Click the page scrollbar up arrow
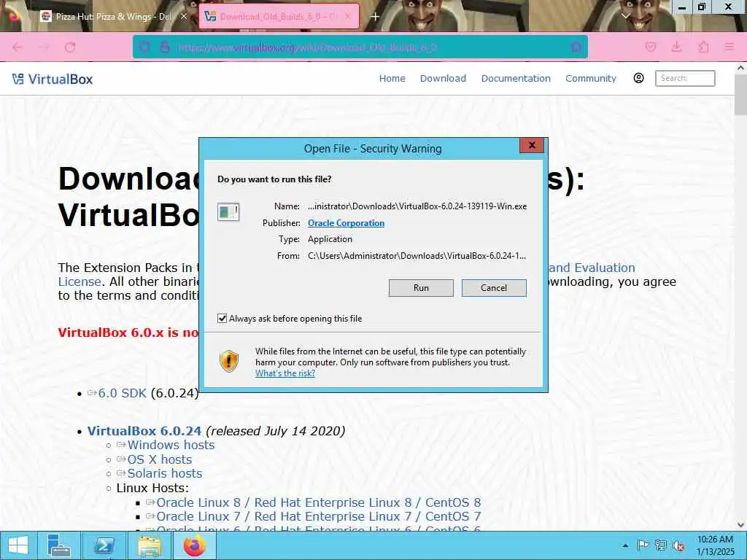The height and width of the screenshot is (560, 747). 740,68
